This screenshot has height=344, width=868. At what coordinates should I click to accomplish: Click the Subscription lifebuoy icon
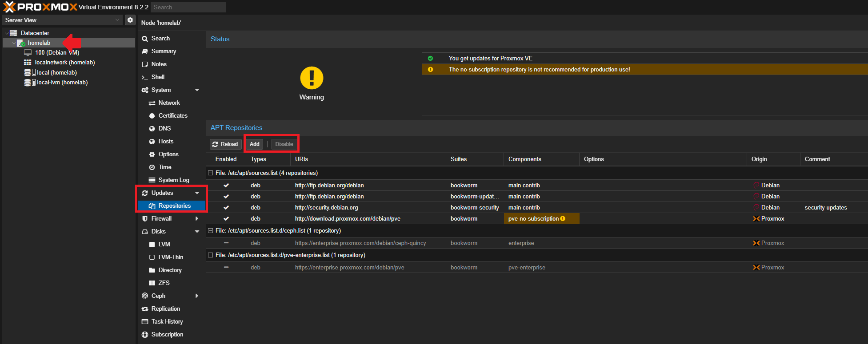point(145,335)
